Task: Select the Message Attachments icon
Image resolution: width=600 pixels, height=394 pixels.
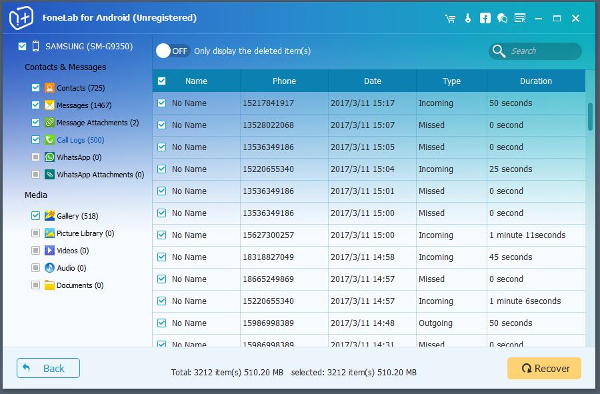Action: coord(49,122)
